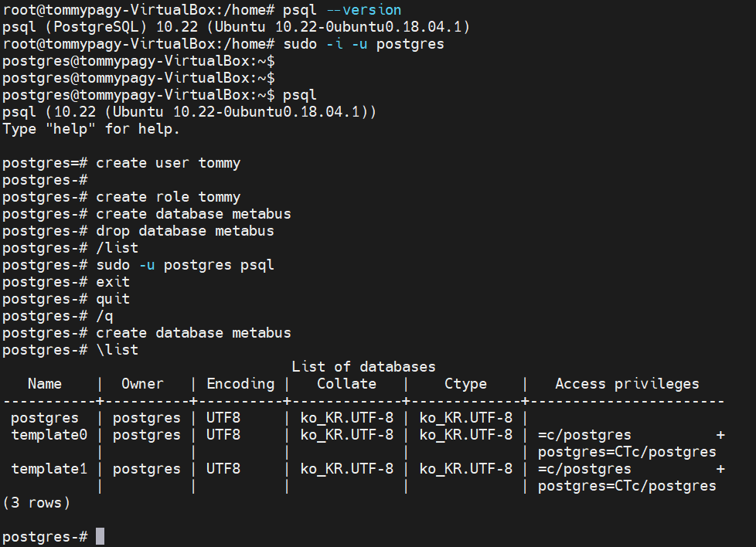Select the "postgres" database name in the Name column
The image size is (756, 547).
coord(44,418)
